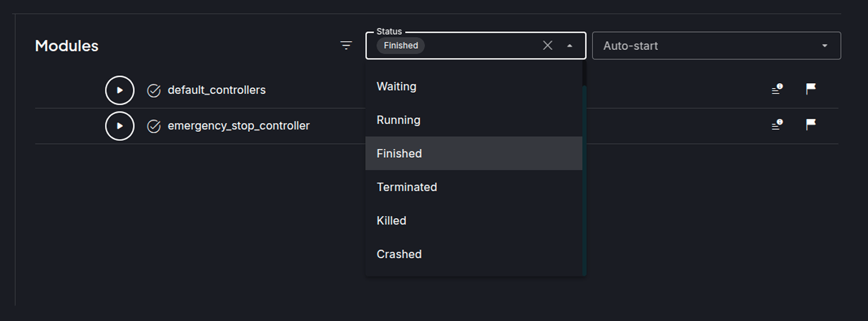
Task: Open logs icon for default_controllers row
Action: pyautogui.click(x=777, y=90)
